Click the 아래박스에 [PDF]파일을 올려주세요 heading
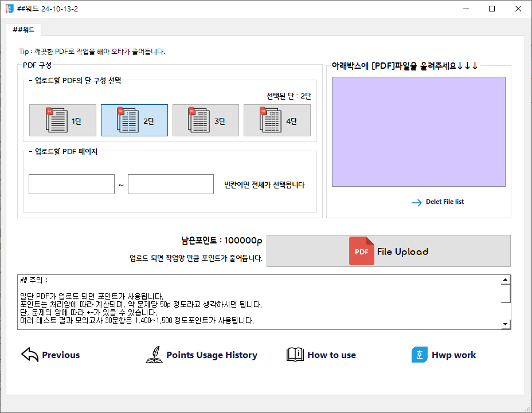Screen dimensions: 532x413 [405, 66]
